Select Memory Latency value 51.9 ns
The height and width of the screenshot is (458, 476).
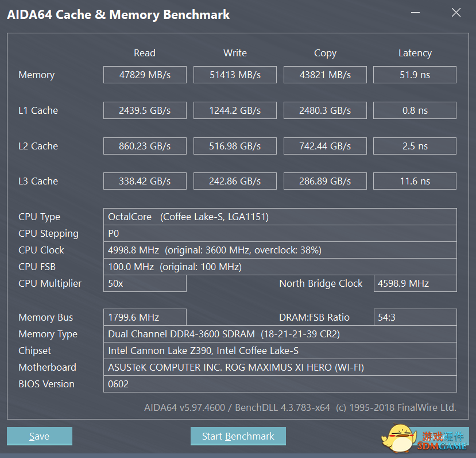(x=415, y=75)
